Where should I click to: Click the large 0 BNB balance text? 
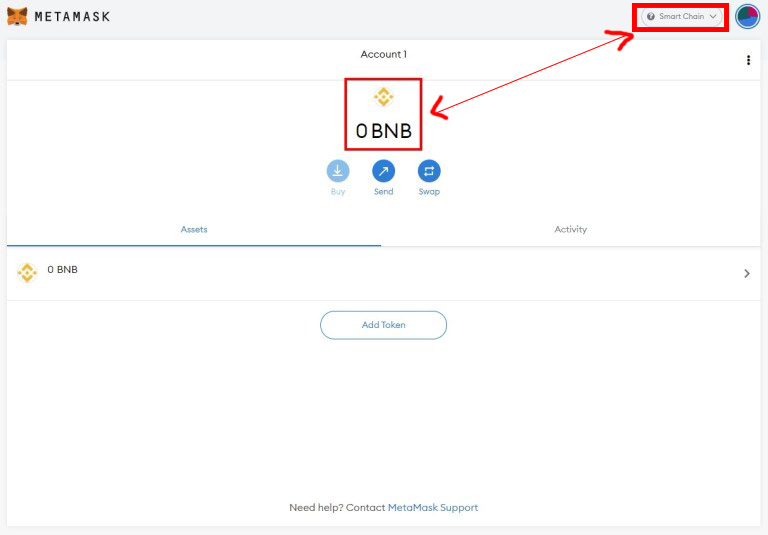pyautogui.click(x=384, y=131)
